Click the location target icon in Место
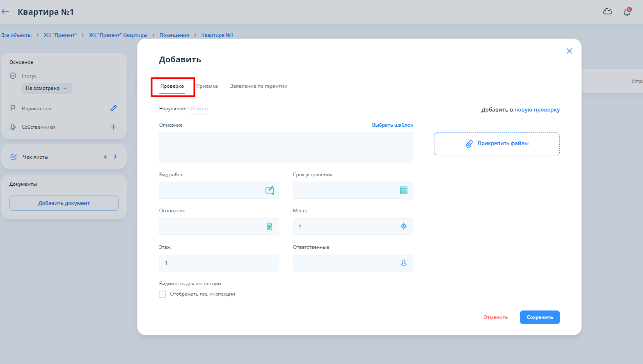643x364 pixels. click(x=403, y=226)
